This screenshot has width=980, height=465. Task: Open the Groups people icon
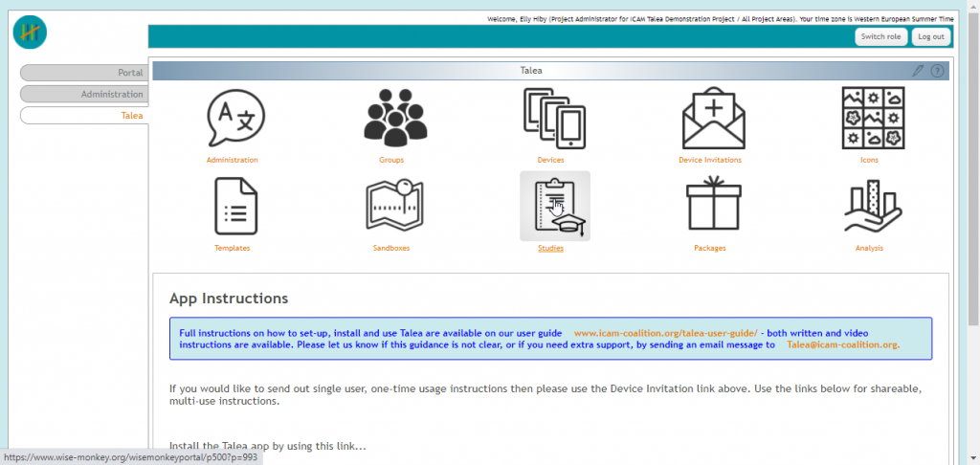pos(395,118)
